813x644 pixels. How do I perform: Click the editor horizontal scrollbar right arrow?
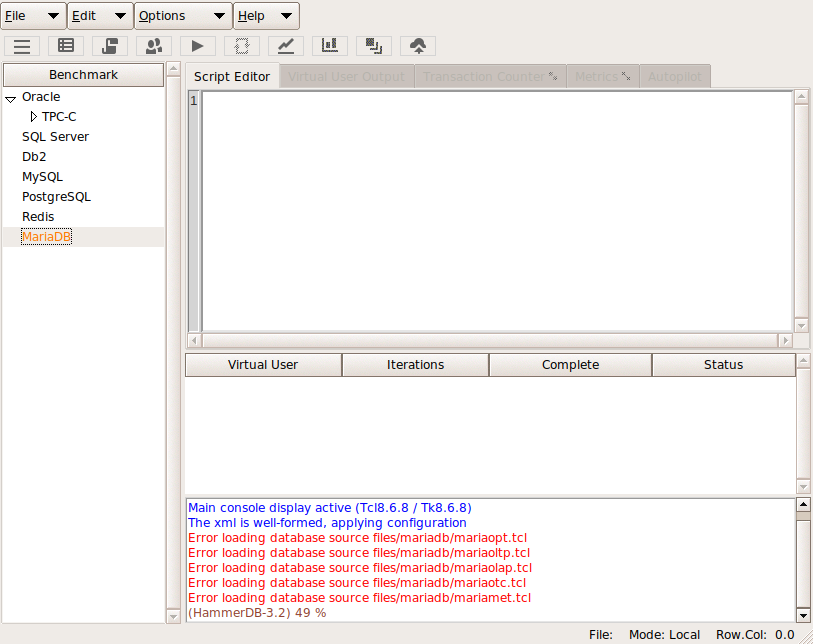click(x=785, y=341)
